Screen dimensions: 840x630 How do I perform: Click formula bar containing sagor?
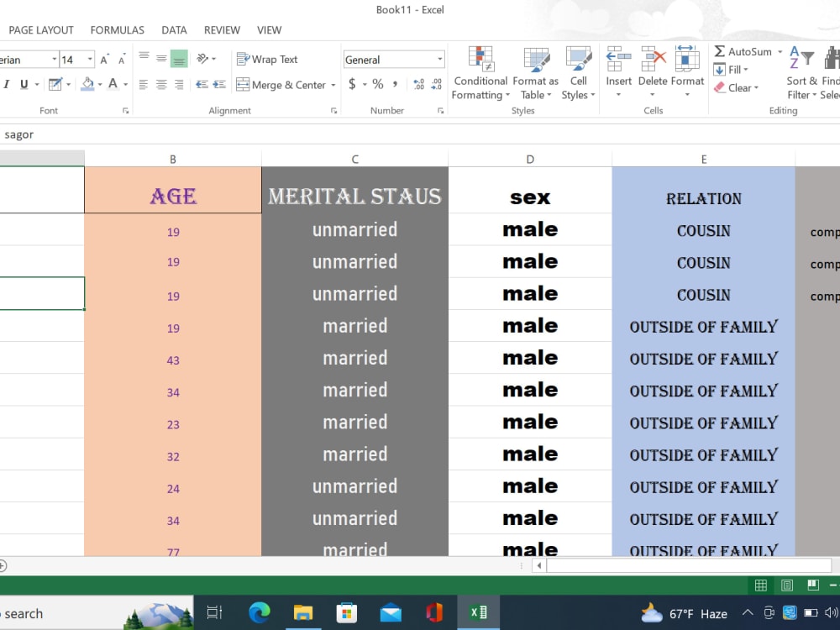point(420,134)
